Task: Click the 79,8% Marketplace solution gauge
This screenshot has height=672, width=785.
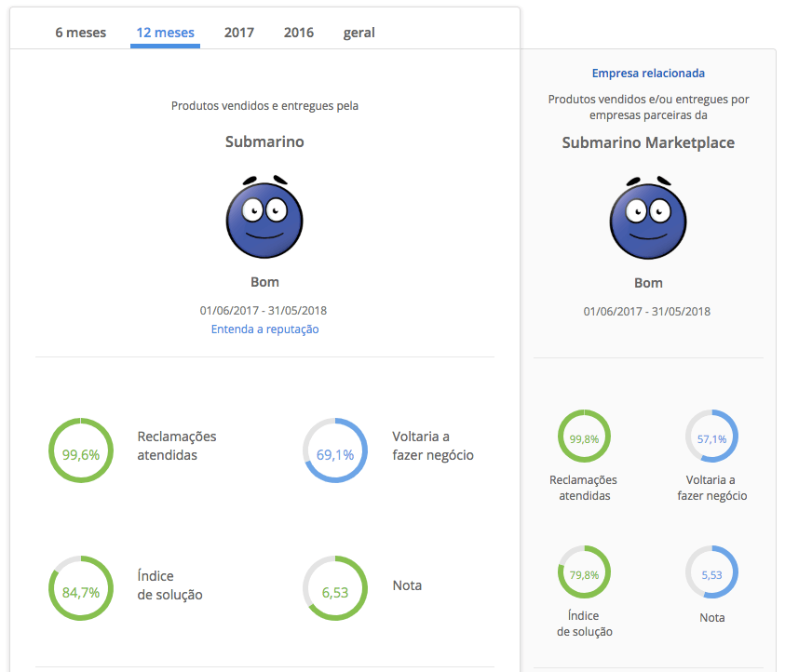Action: [584, 574]
